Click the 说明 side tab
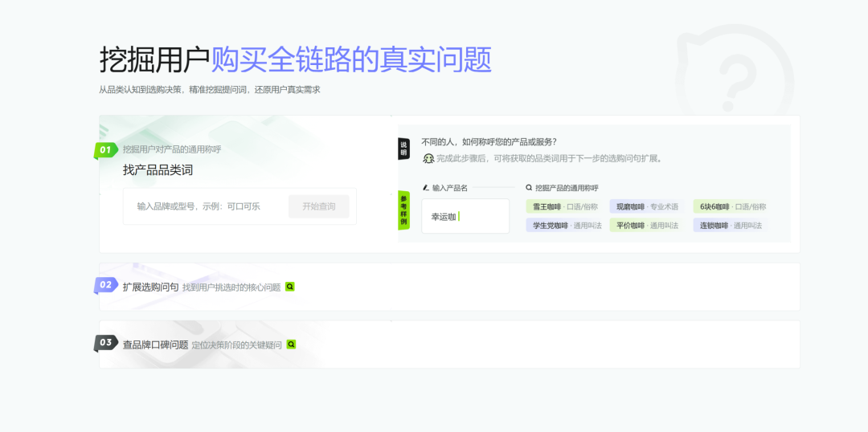 click(x=403, y=149)
